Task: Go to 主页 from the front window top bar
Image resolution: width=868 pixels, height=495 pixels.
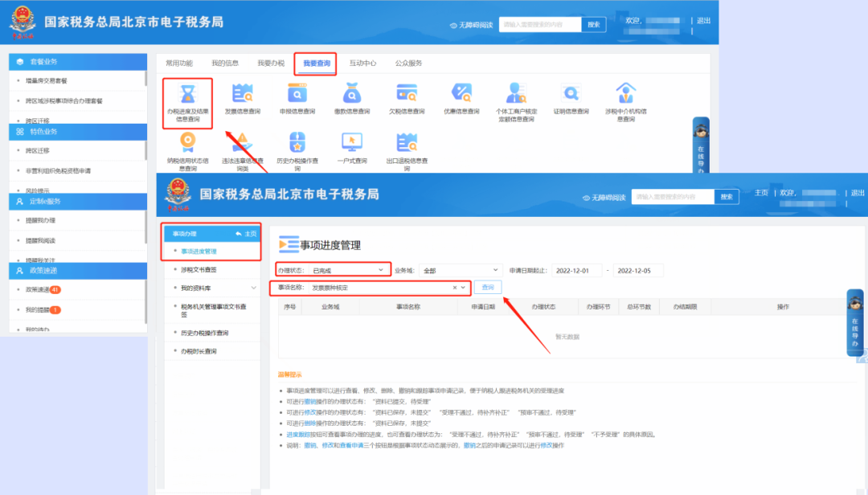Action: click(x=762, y=193)
